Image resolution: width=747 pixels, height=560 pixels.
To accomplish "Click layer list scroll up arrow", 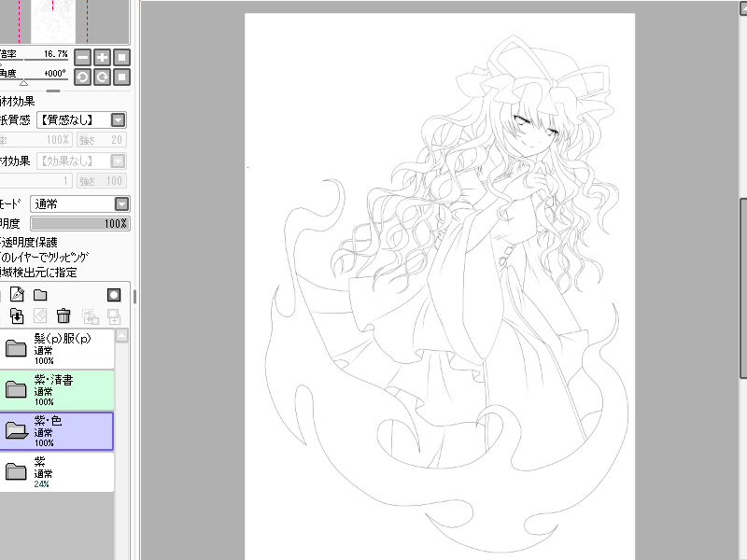I will tap(122, 336).
